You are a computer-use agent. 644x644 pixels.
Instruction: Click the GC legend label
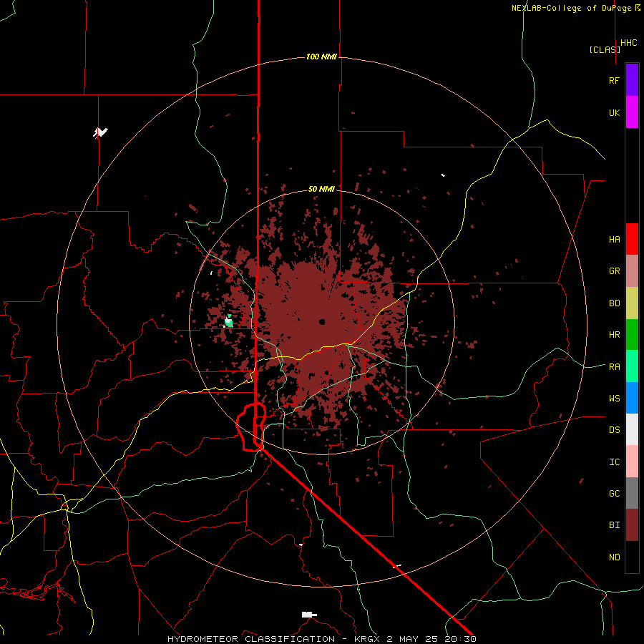click(x=614, y=493)
